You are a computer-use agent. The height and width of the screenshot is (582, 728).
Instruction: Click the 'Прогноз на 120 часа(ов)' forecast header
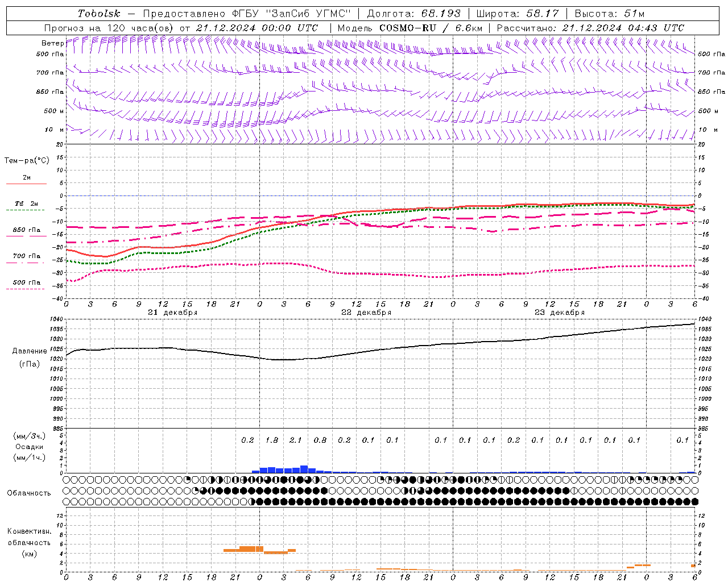109,28
